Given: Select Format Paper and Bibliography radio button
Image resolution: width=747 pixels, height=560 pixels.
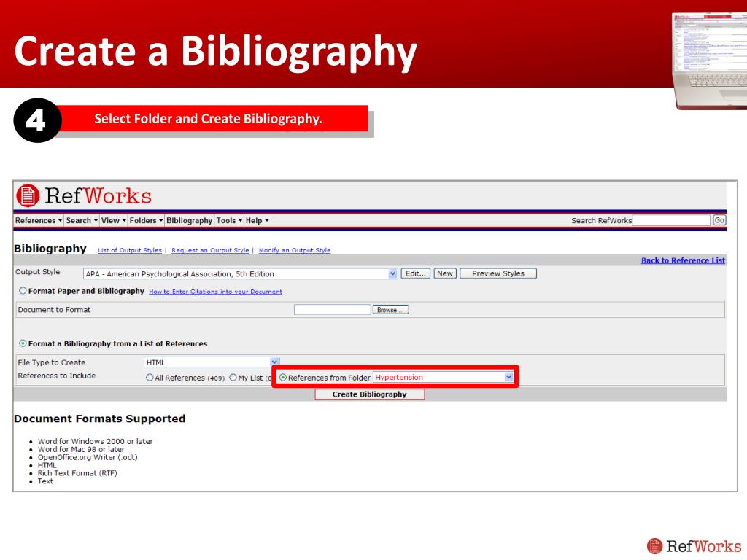Looking at the screenshot, I should coord(23,290).
